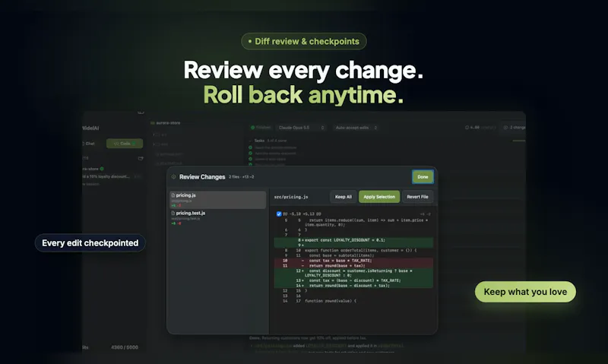Click the Revert File button
The width and height of the screenshot is (608, 364).
click(x=417, y=197)
